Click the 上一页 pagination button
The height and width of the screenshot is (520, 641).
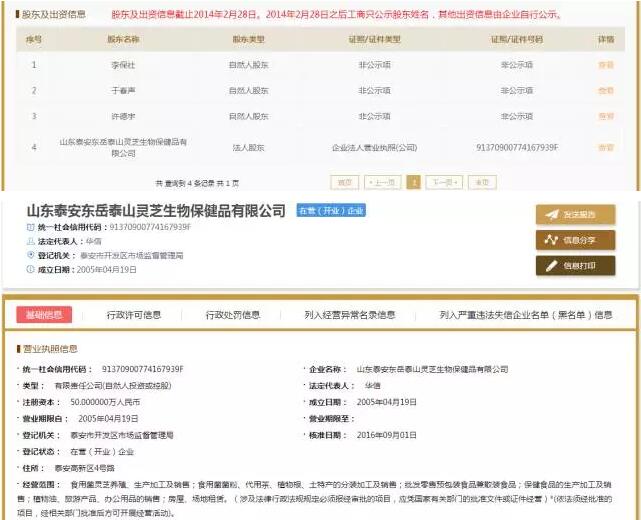pyautogui.click(x=381, y=183)
